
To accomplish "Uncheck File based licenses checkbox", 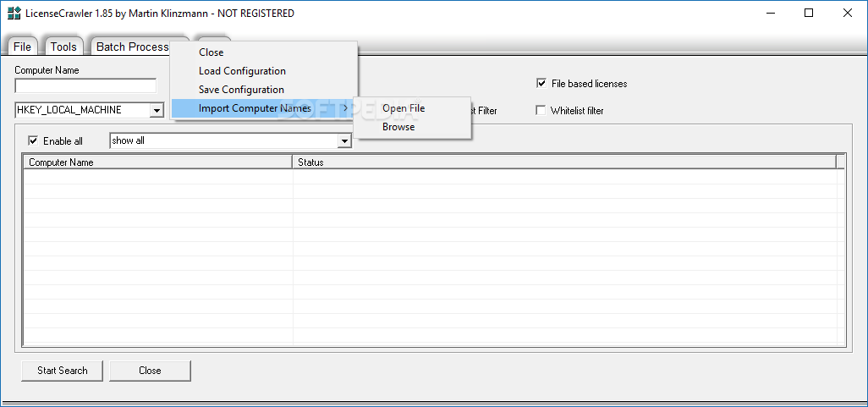I will [x=541, y=84].
